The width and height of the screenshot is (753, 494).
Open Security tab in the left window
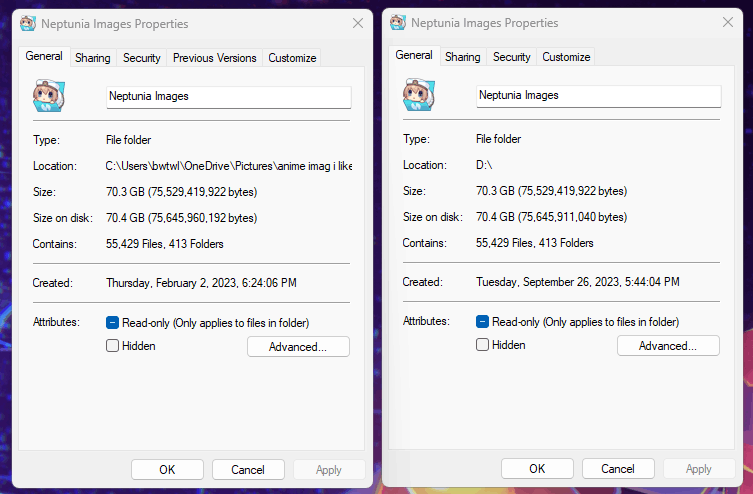tap(142, 58)
